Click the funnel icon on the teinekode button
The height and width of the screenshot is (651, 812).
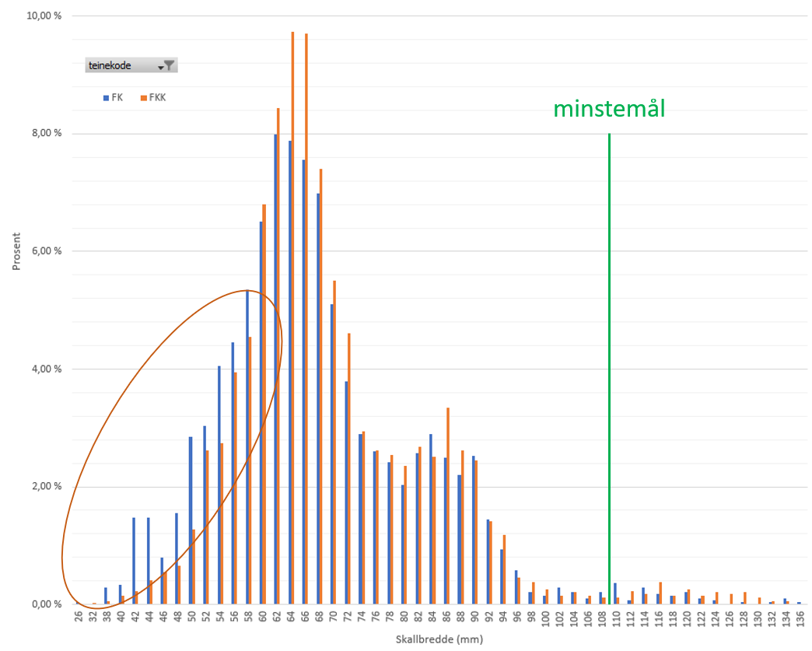tap(169, 66)
